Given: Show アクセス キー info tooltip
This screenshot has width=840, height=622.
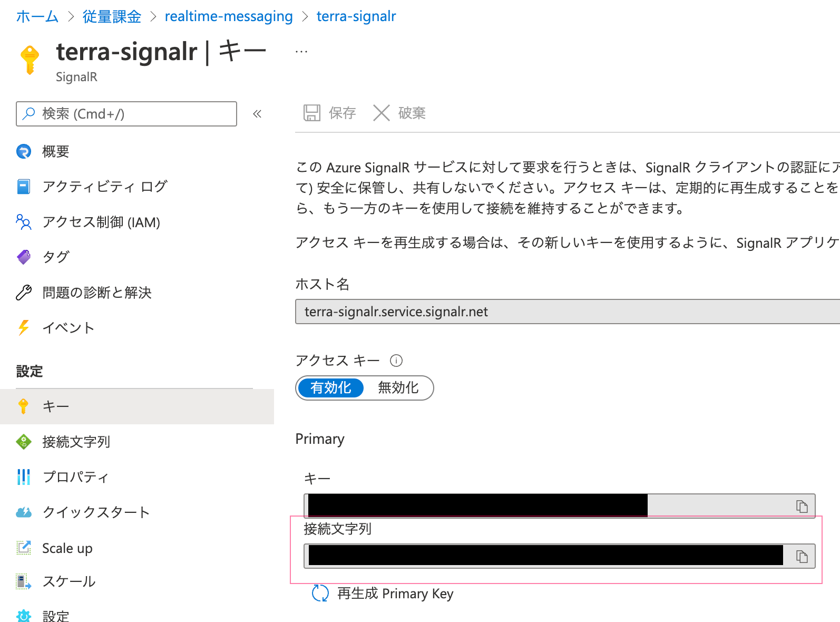Looking at the screenshot, I should point(397,361).
